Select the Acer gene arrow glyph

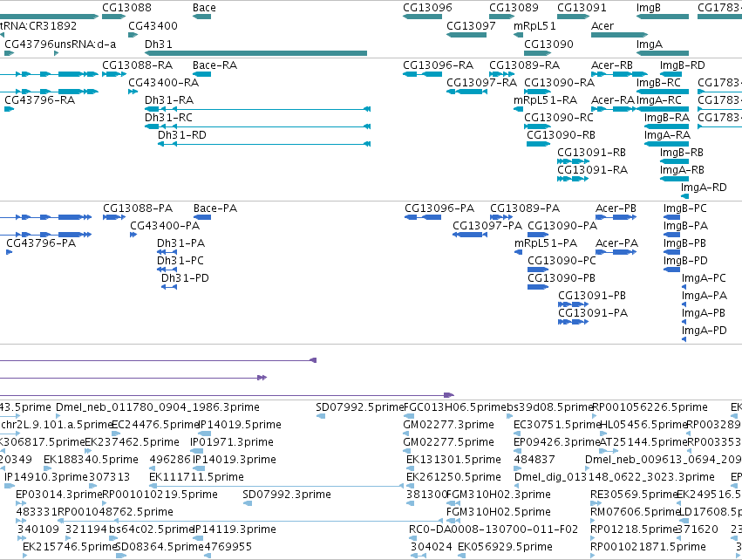pos(619,35)
